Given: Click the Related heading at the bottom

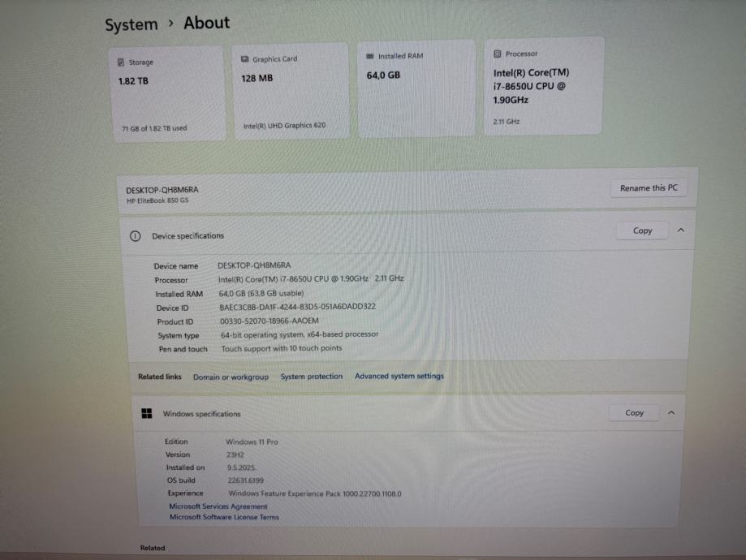Looking at the screenshot, I should [x=153, y=548].
